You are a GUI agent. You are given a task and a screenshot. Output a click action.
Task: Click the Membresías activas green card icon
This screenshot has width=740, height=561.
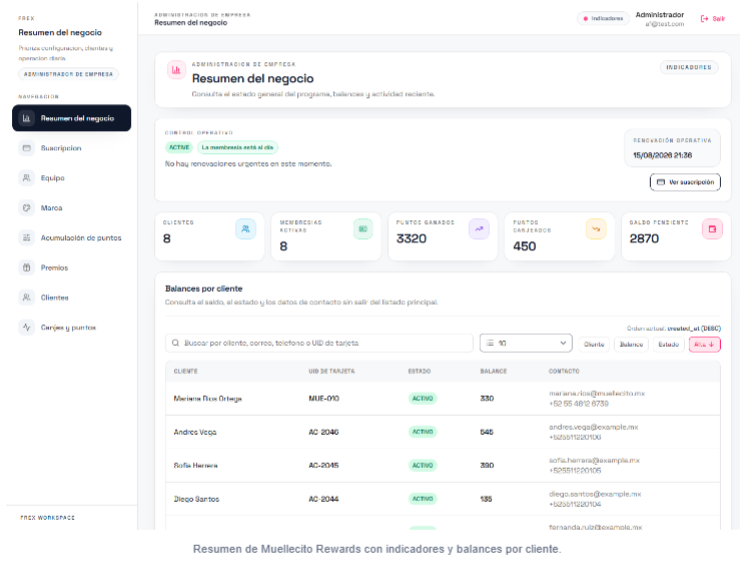click(x=363, y=229)
